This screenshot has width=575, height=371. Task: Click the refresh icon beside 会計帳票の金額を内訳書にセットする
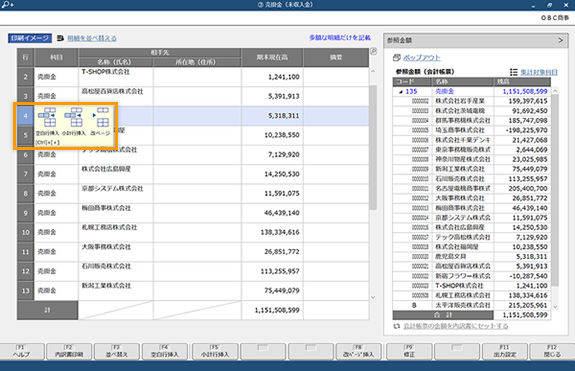[396, 326]
